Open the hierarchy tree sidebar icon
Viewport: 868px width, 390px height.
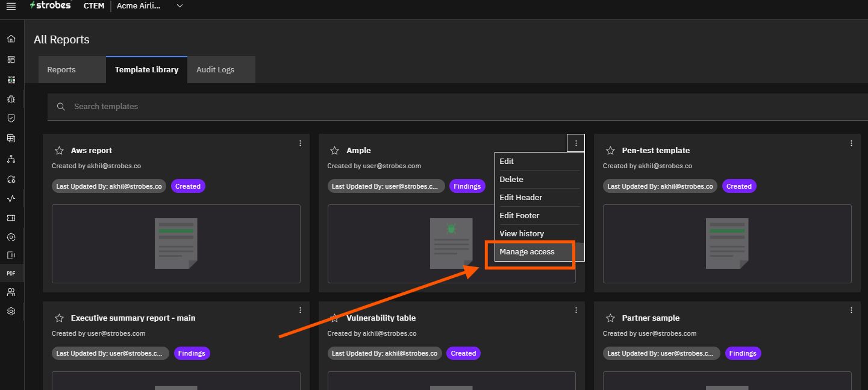11,159
